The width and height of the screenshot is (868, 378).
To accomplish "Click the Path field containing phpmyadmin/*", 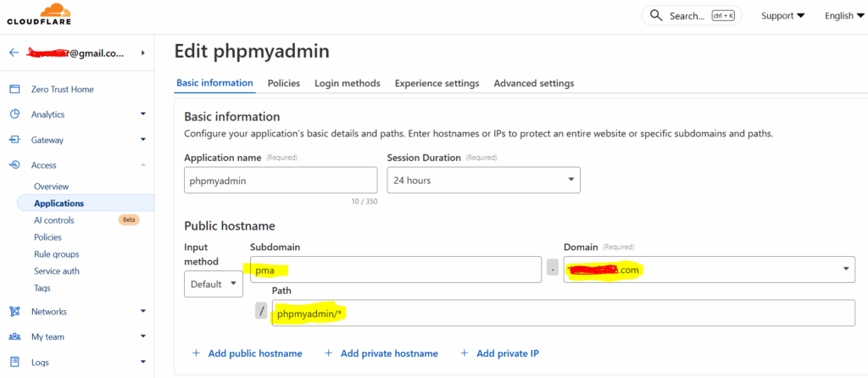I will tap(564, 313).
